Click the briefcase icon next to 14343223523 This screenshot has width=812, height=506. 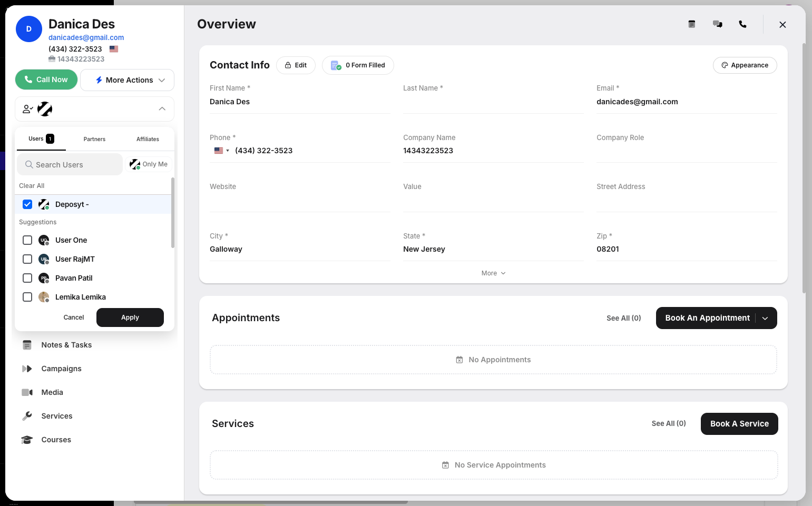52,59
